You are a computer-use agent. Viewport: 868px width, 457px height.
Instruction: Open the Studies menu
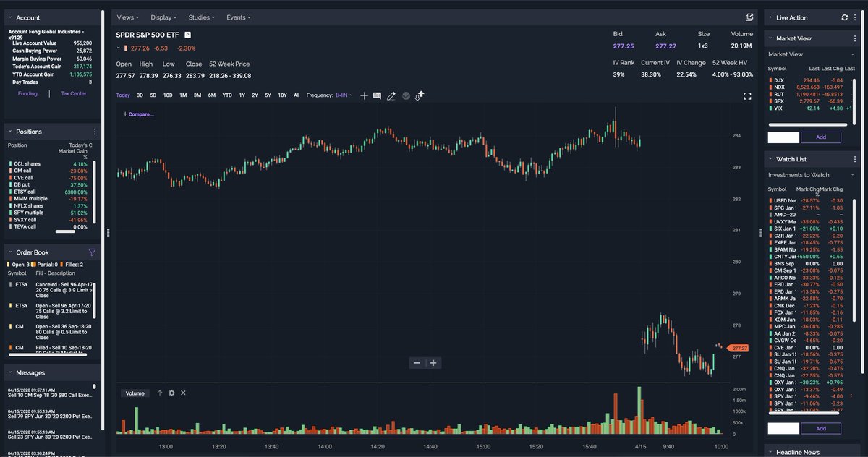tap(202, 17)
